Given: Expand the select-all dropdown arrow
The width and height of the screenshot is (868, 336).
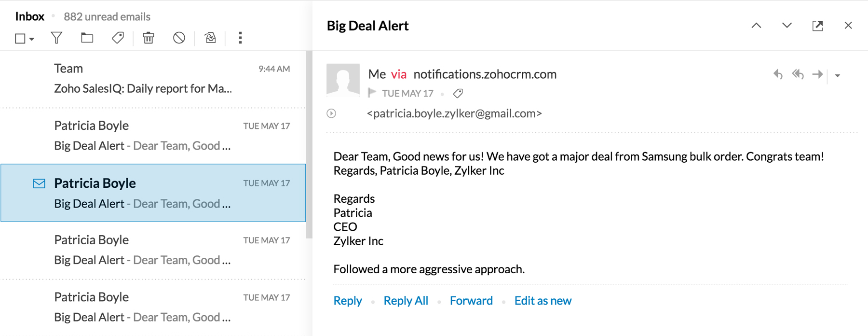Looking at the screenshot, I should (x=32, y=39).
